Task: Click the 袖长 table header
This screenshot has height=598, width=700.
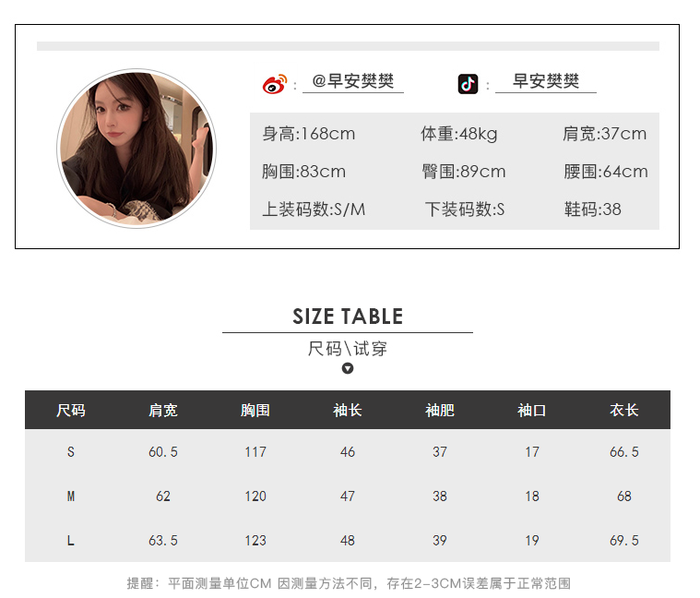Action: click(x=348, y=410)
